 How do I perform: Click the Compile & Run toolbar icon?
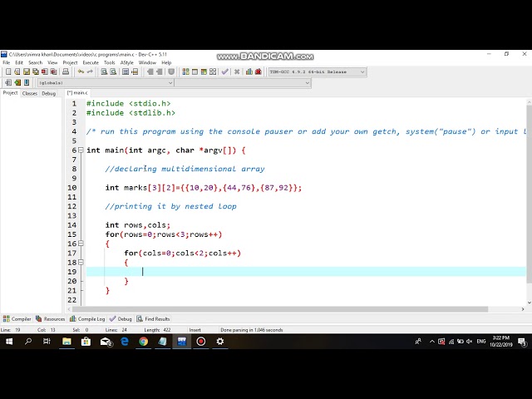[x=204, y=71]
